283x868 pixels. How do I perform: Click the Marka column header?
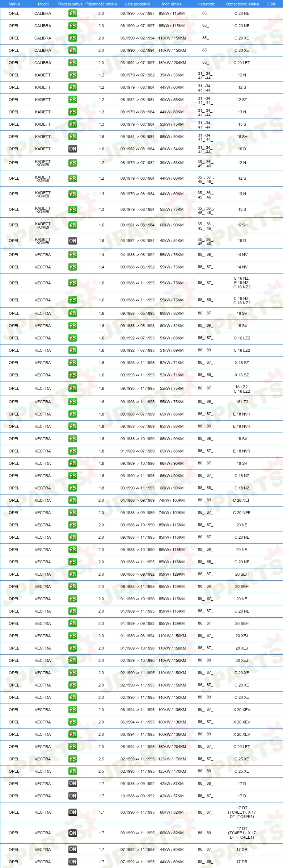tap(14, 4)
